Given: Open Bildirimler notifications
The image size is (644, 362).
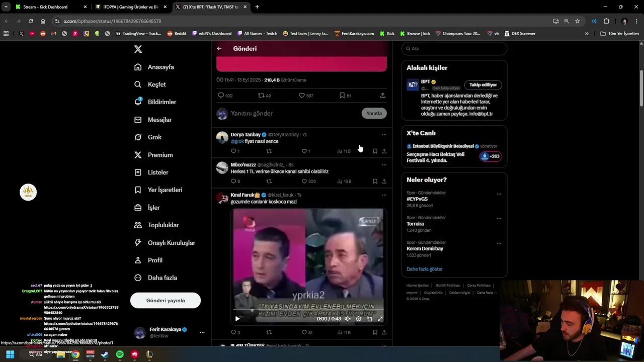Looking at the screenshot, I should (x=155, y=102).
